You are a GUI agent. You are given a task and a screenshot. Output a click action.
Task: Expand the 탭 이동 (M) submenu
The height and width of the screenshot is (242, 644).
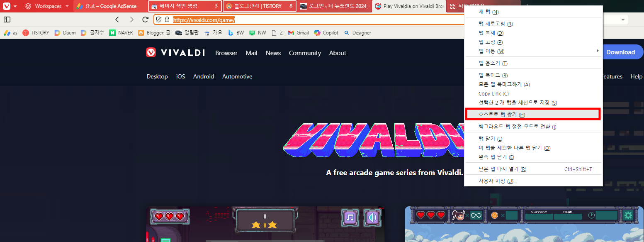coord(533,51)
